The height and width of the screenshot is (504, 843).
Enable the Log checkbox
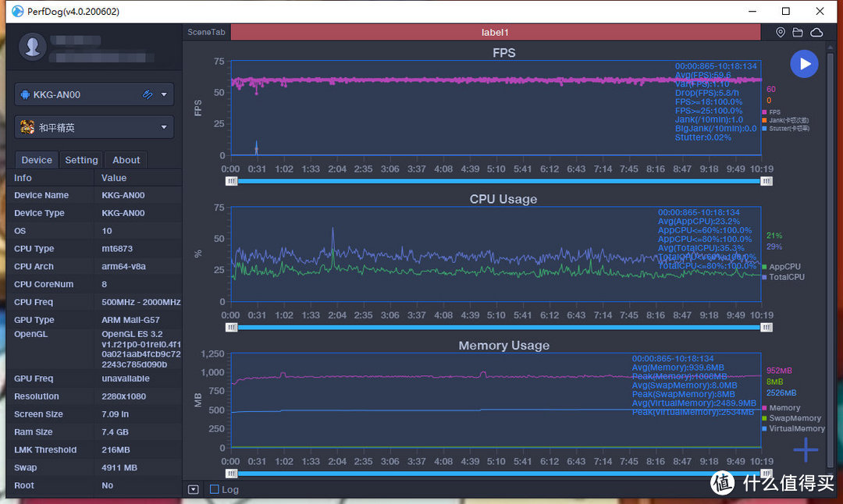click(x=214, y=489)
